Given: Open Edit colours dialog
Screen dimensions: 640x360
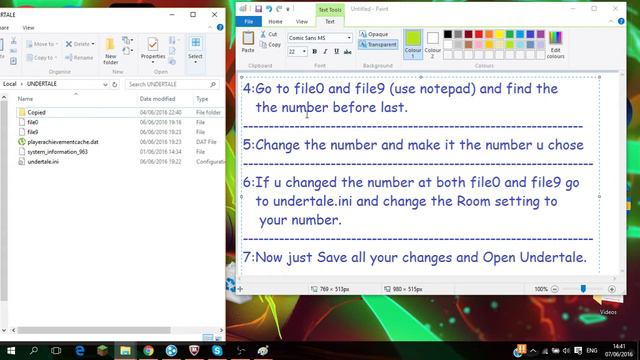Looking at the screenshot, I should [556, 44].
